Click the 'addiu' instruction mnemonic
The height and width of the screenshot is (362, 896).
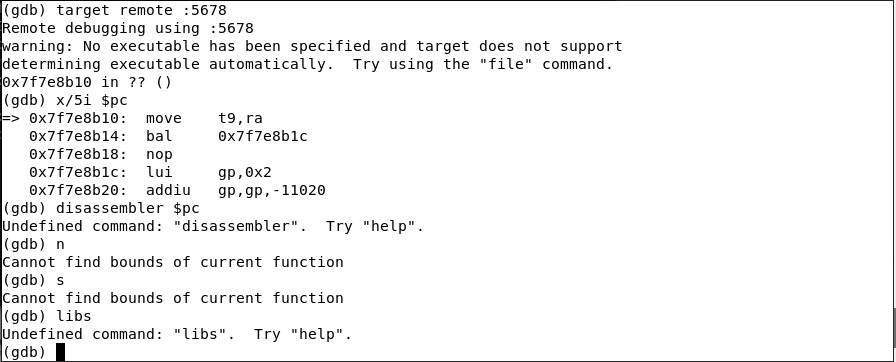168,190
